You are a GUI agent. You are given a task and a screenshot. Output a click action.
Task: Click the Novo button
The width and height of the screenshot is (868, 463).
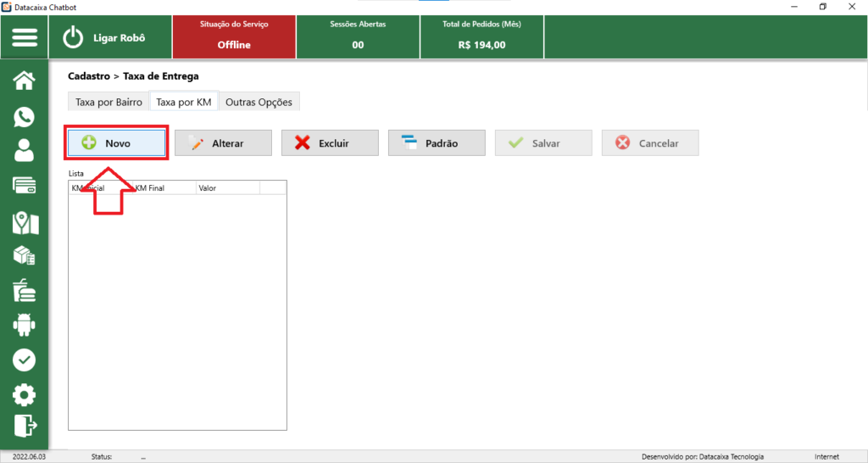coord(117,143)
